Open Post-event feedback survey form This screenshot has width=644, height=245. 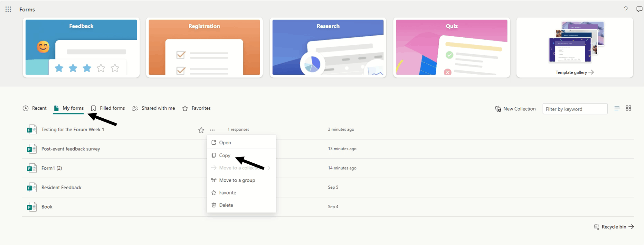(71, 149)
